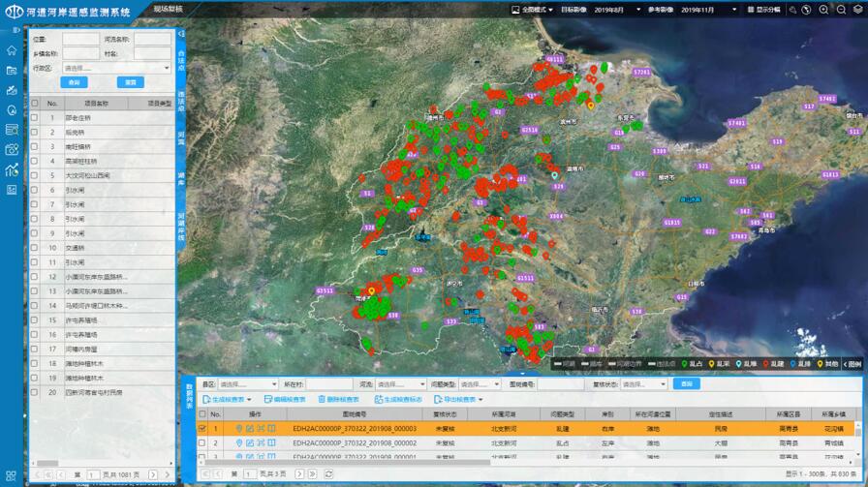Open the satellite image icon in sidebar
This screenshot has height=487, width=868.
coord(12,90)
